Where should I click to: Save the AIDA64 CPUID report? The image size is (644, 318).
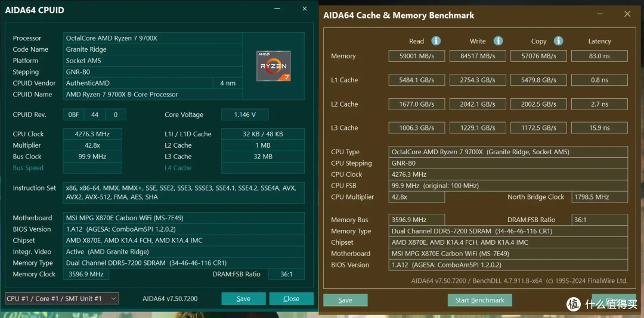(x=243, y=298)
